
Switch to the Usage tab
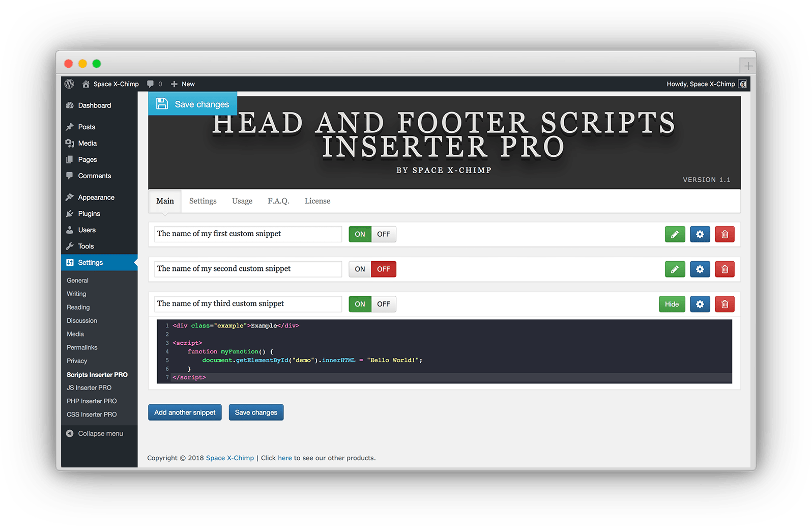(x=242, y=201)
